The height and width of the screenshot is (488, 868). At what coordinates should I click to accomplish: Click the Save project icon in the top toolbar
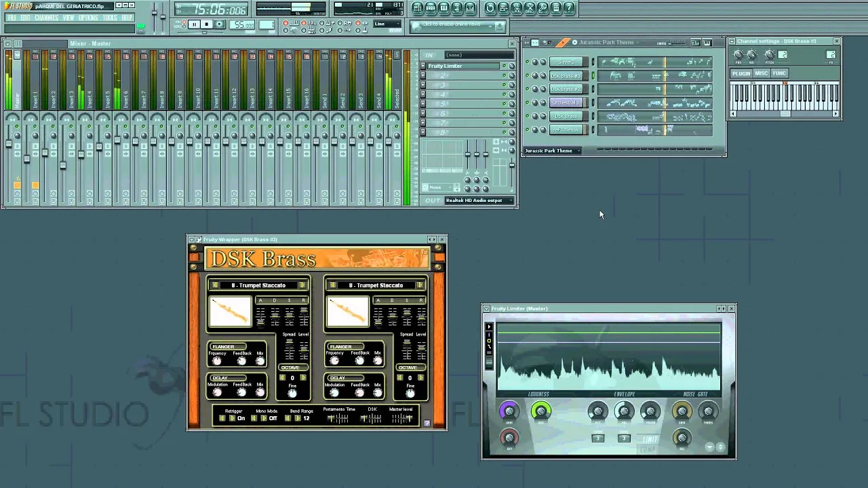click(503, 8)
